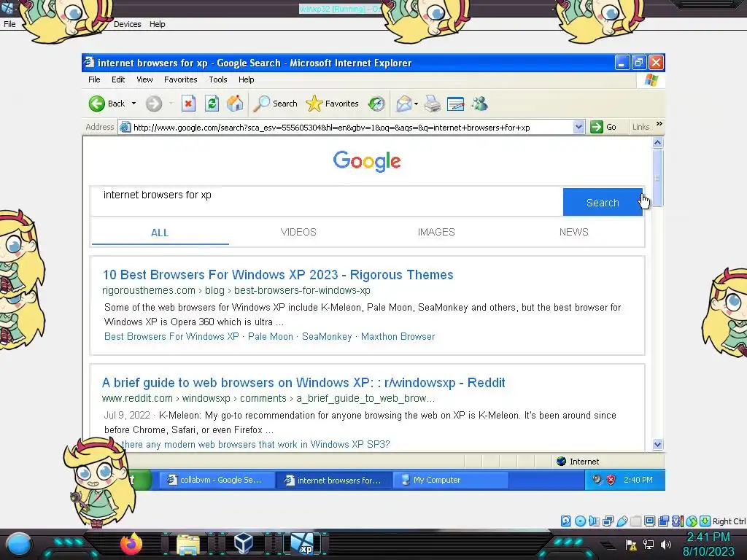Click the host Start orb
Screen dimensions: 747x560
[18, 545]
